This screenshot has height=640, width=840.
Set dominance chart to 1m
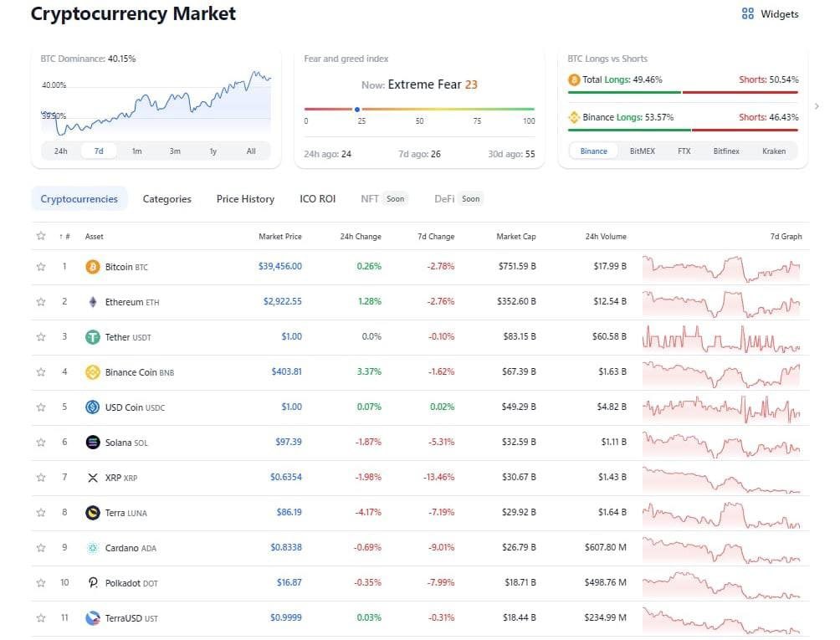click(x=136, y=151)
